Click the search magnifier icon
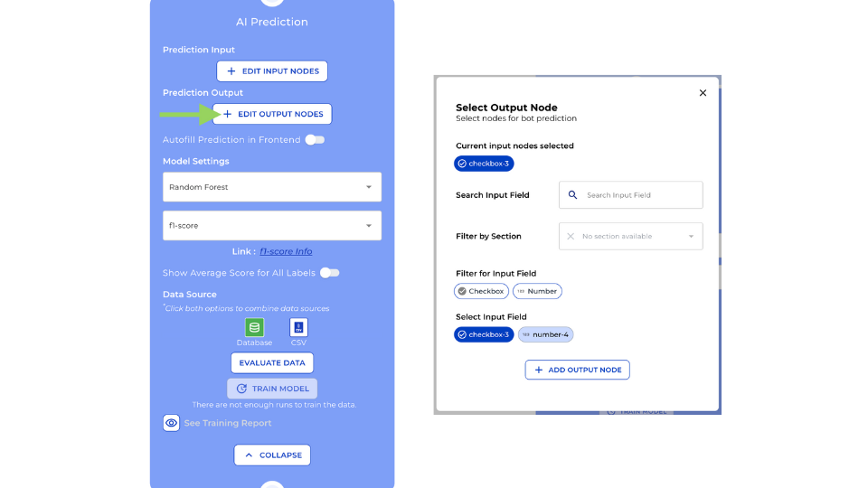 coord(572,195)
